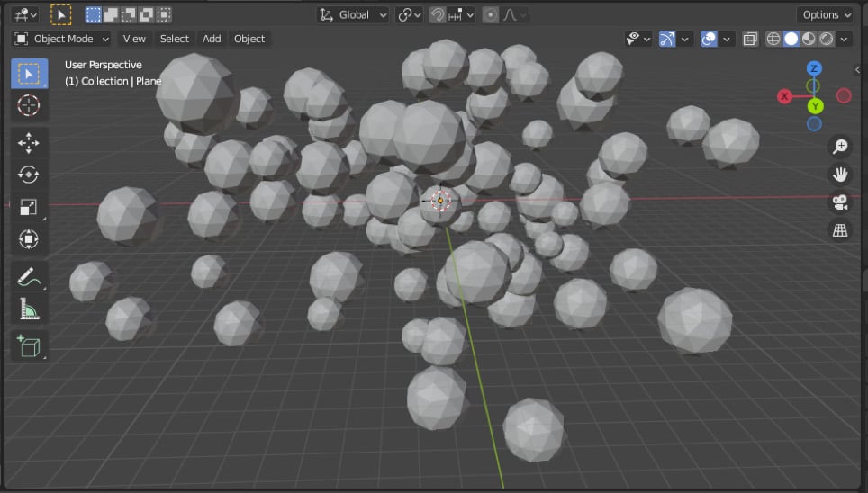This screenshot has height=493, width=868.
Task: Click the 'User Perspective' label
Action: click(x=103, y=65)
